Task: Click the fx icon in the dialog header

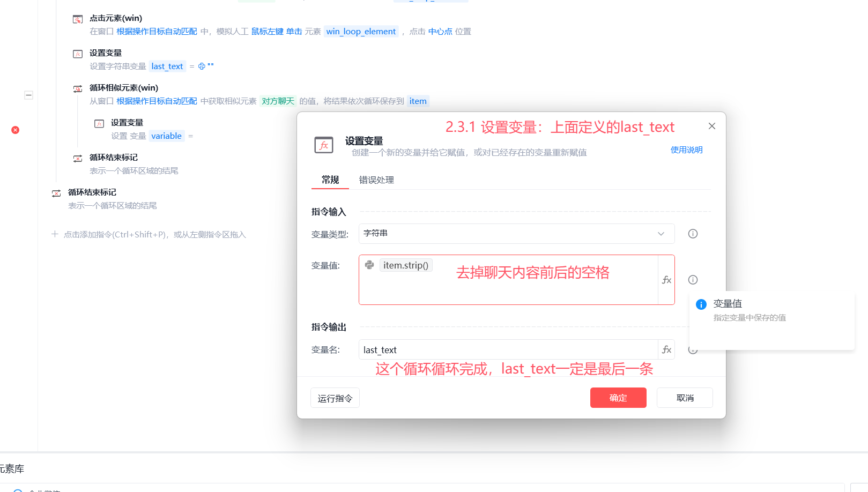Action: pyautogui.click(x=324, y=145)
